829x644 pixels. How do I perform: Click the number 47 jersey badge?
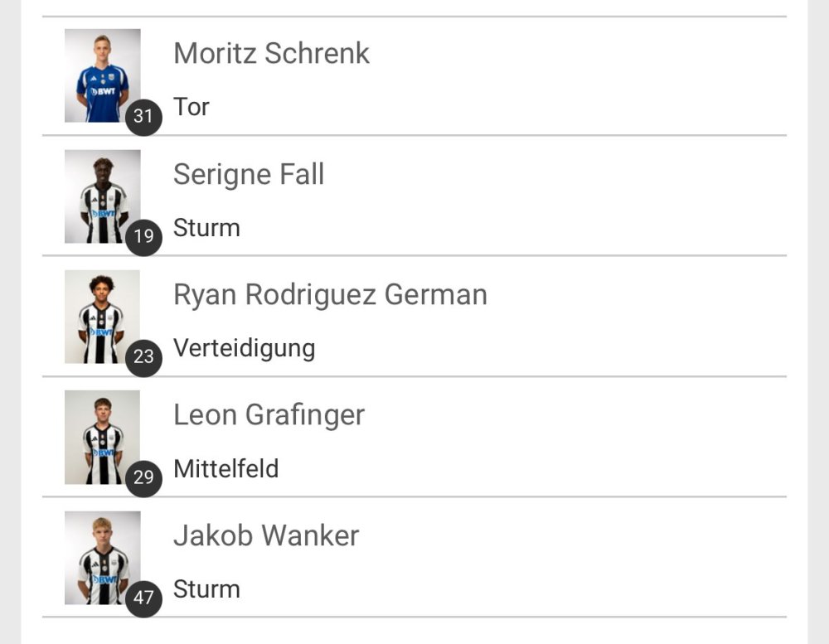pos(143,598)
